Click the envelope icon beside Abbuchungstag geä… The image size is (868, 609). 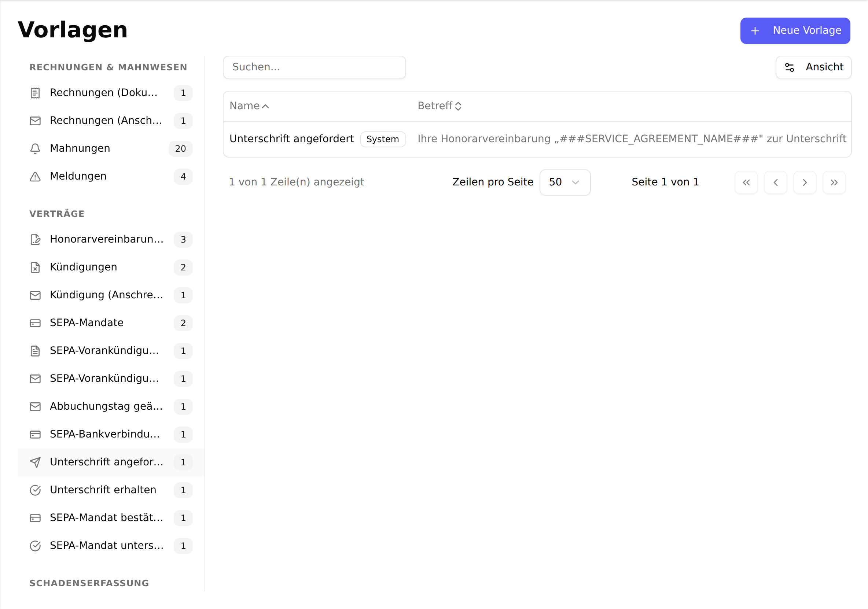(35, 407)
